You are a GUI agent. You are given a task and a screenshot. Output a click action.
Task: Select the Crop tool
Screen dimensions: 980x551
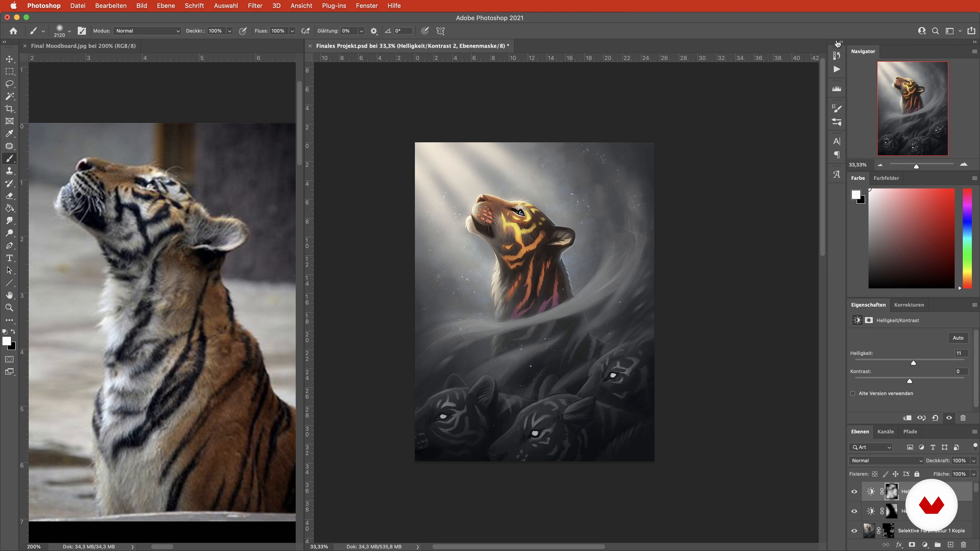[x=9, y=109]
